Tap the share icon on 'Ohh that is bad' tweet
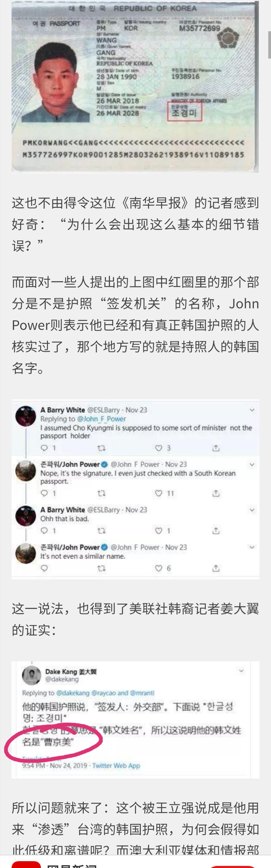The image size is (271, 868). pyautogui.click(x=216, y=531)
